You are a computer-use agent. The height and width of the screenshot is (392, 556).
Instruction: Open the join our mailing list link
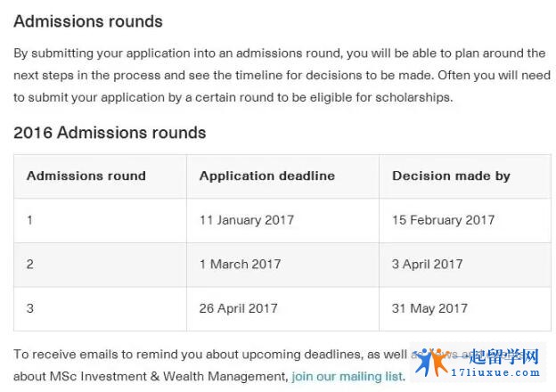tap(347, 376)
